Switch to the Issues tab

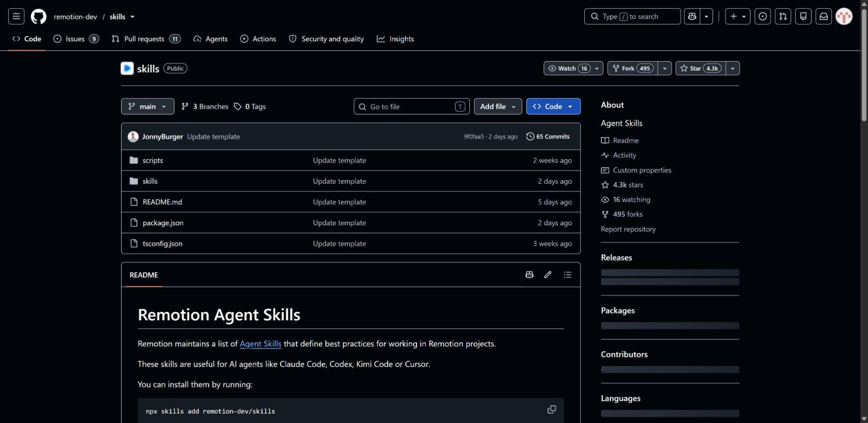click(x=76, y=39)
